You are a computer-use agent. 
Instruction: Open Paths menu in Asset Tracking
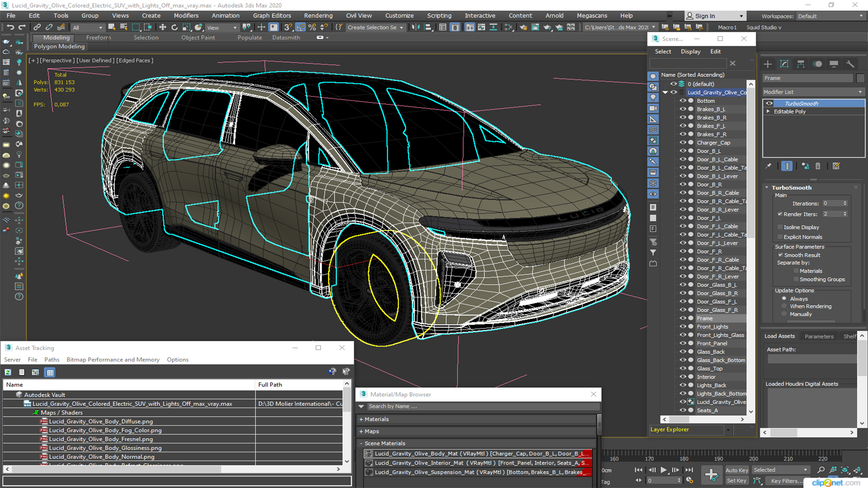52,360
